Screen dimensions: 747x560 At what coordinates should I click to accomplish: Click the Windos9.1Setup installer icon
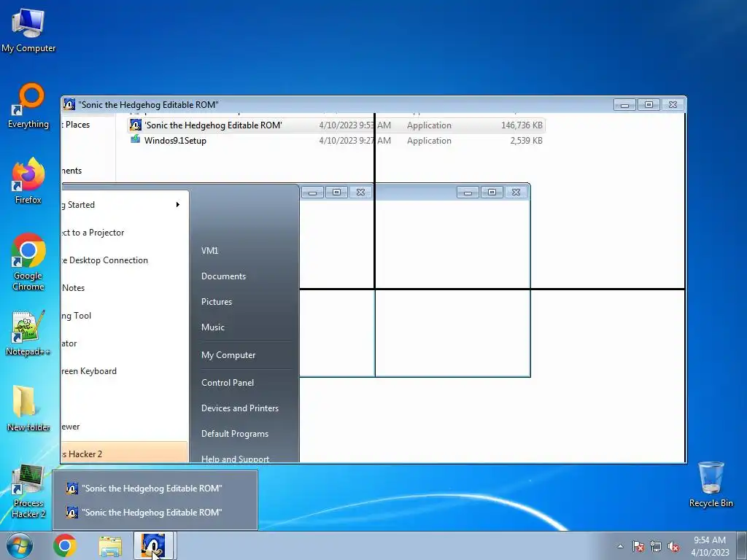135,139
